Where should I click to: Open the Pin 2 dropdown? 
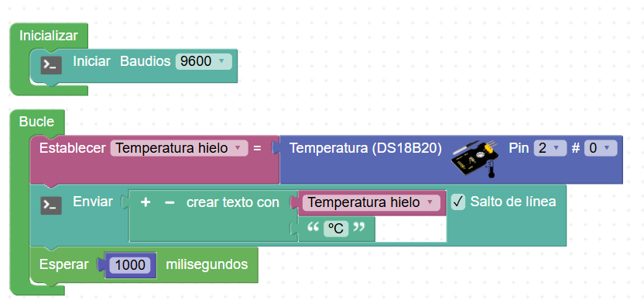coord(550,148)
